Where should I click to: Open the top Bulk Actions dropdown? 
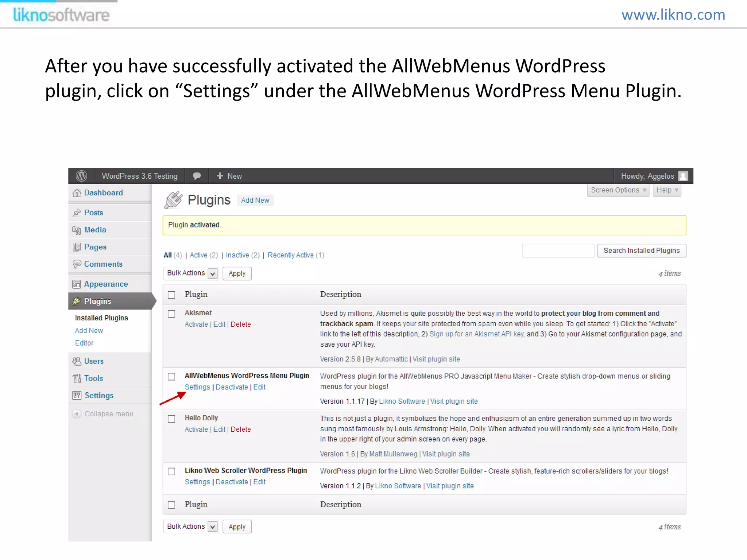coord(191,273)
